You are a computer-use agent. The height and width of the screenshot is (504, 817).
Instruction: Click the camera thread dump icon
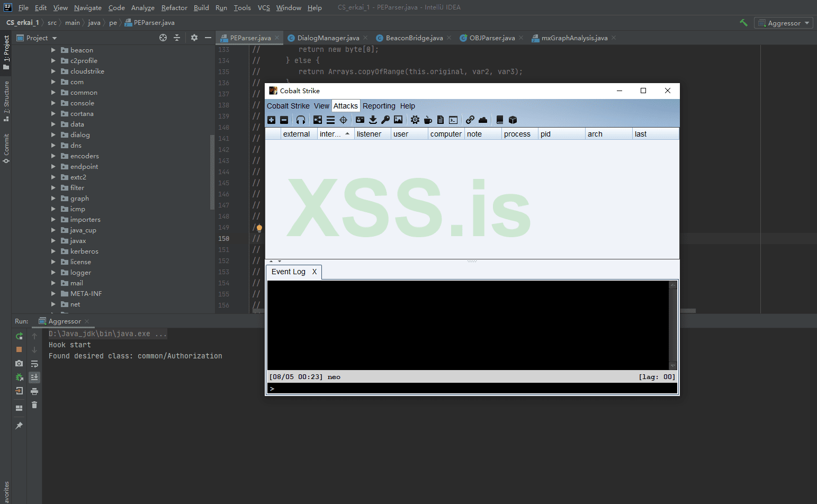tap(19, 363)
